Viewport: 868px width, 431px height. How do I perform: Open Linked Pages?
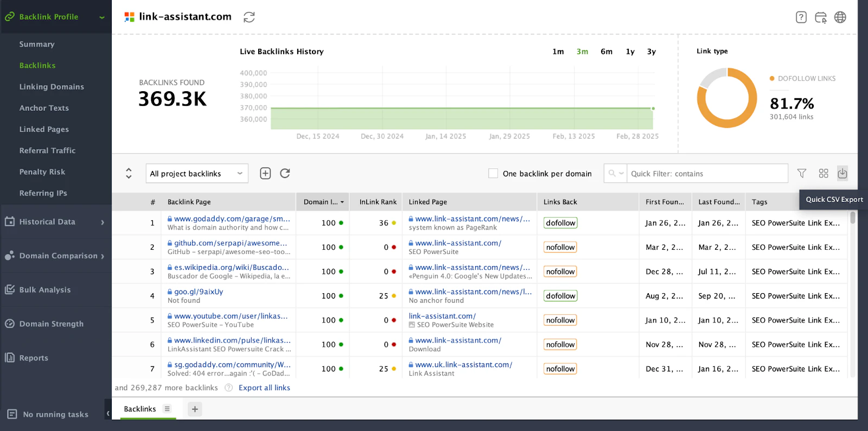(44, 129)
